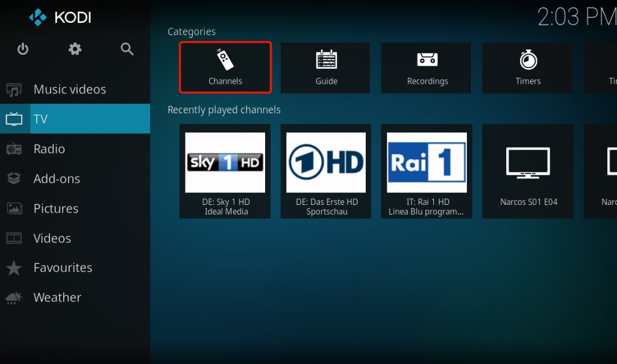Click the Recordings cassette icon
The height and width of the screenshot is (364, 617).
(427, 60)
